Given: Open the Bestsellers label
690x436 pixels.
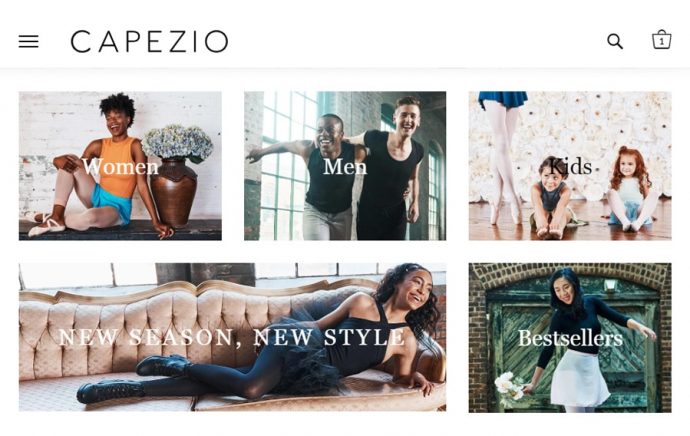Looking at the screenshot, I should (570, 338).
